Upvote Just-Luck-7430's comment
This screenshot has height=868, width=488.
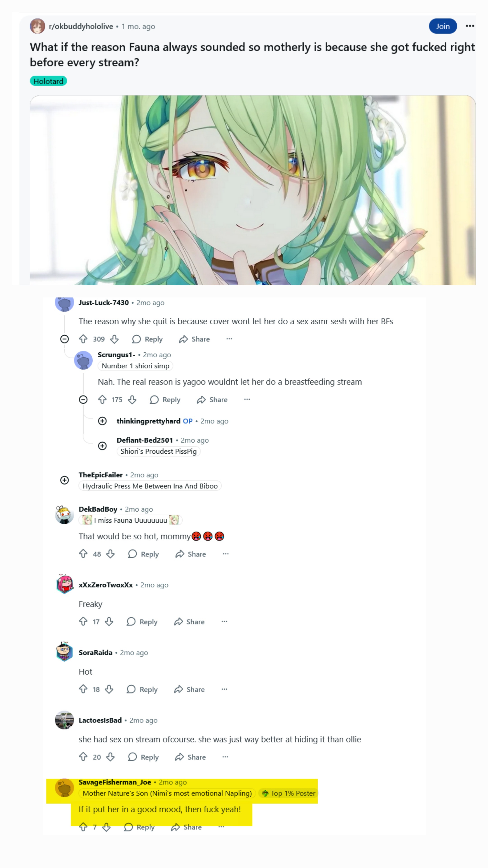pos(83,339)
